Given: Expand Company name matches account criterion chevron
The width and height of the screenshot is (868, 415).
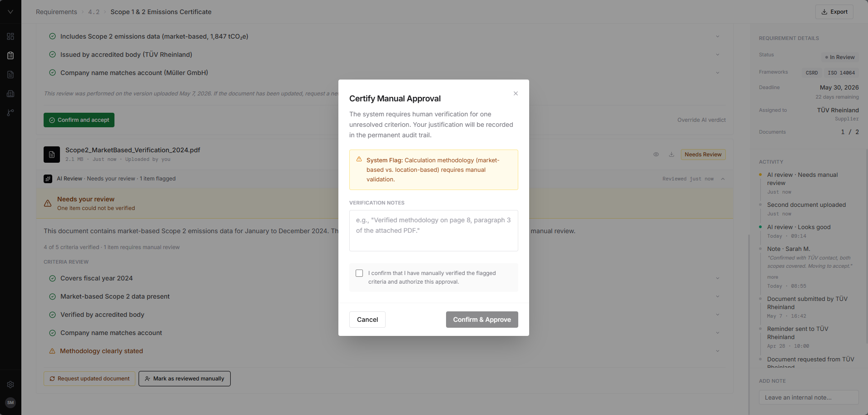Looking at the screenshot, I should pos(718,333).
